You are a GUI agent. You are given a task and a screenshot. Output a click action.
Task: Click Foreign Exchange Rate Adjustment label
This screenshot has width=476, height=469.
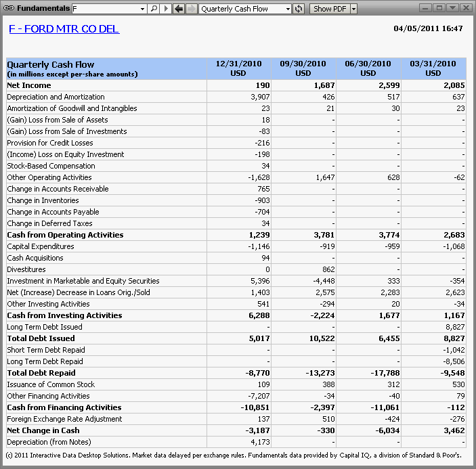tap(64, 419)
